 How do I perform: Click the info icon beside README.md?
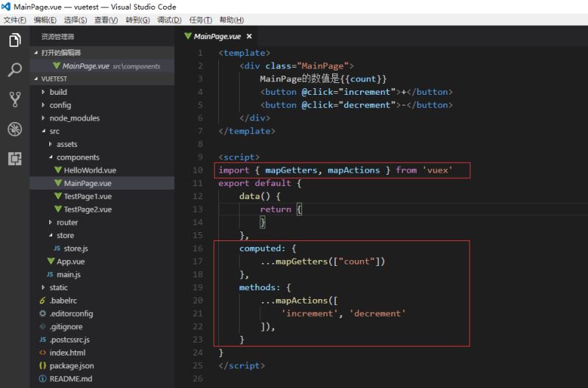(x=43, y=378)
